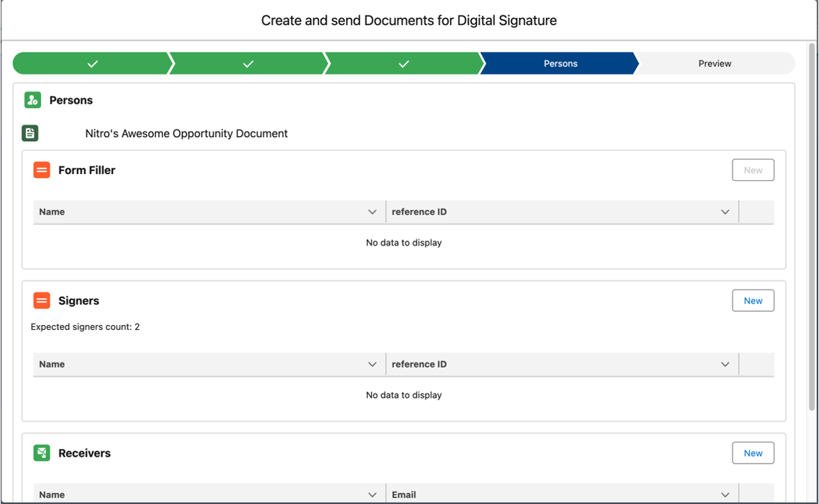Image resolution: width=819 pixels, height=504 pixels.
Task: Select the current Persons step
Action: (x=560, y=63)
